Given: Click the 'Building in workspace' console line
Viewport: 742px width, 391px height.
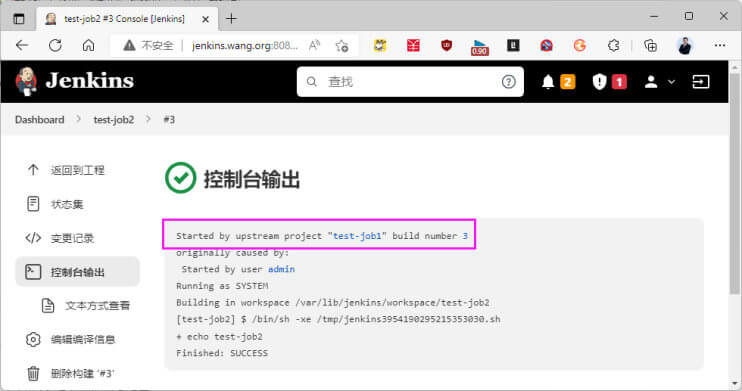Looking at the screenshot, I should (333, 302).
